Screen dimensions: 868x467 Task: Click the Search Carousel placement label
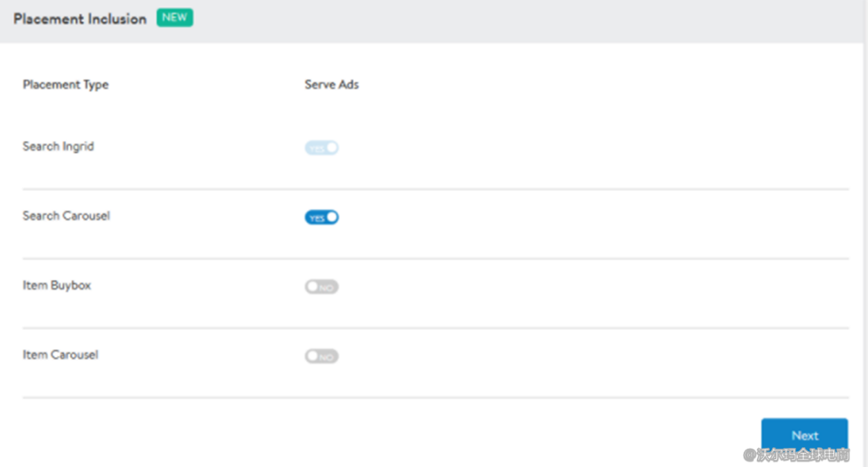(x=67, y=216)
